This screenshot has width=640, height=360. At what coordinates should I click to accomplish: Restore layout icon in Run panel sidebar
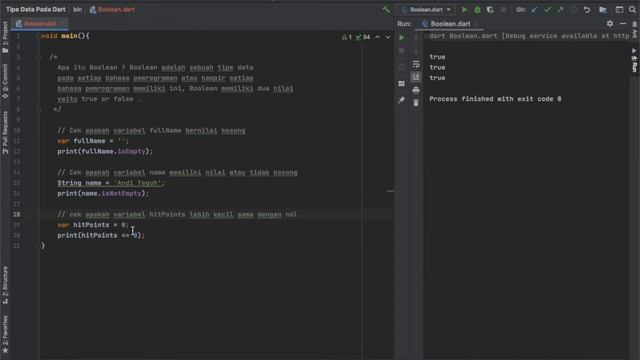coord(402,84)
